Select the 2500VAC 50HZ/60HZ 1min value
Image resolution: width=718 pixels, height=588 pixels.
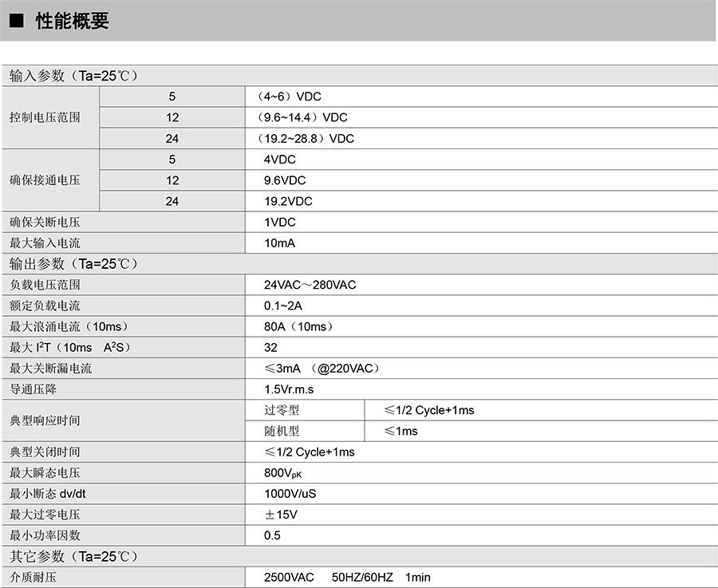pyautogui.click(x=347, y=577)
